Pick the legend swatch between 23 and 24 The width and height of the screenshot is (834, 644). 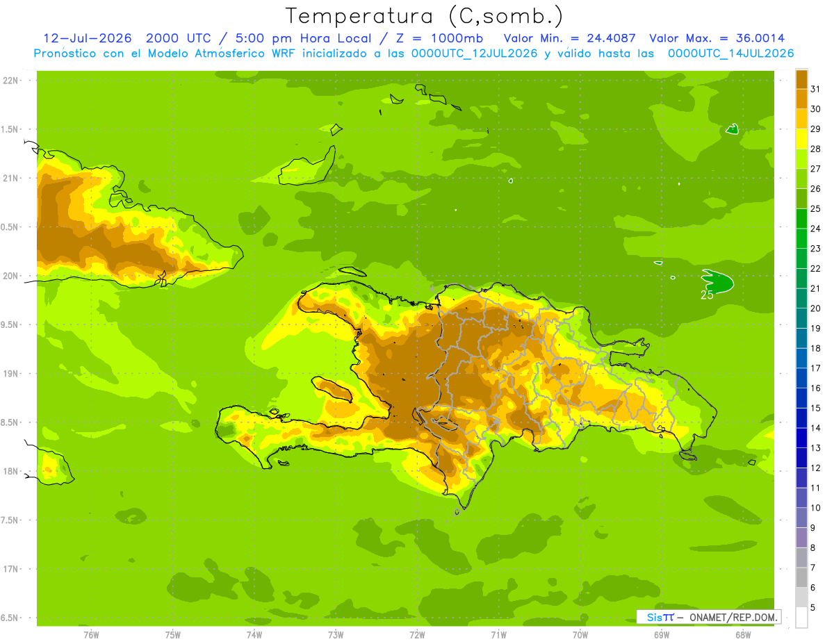click(x=801, y=238)
